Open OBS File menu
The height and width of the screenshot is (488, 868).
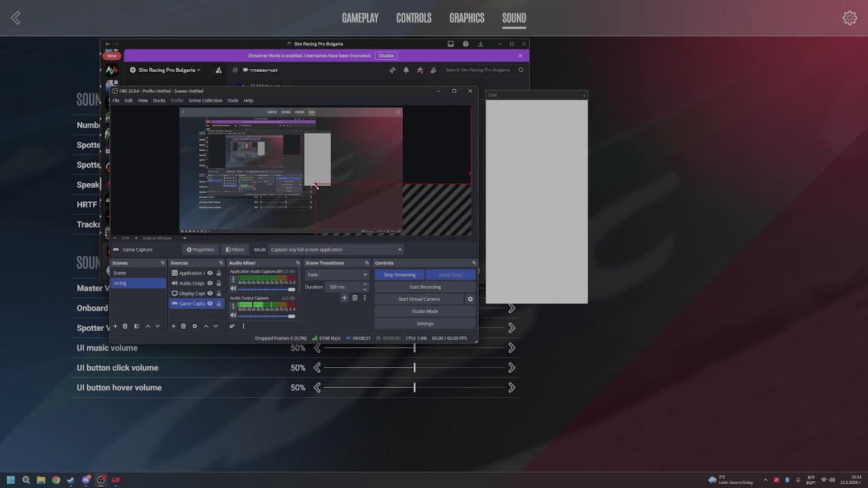coord(116,100)
